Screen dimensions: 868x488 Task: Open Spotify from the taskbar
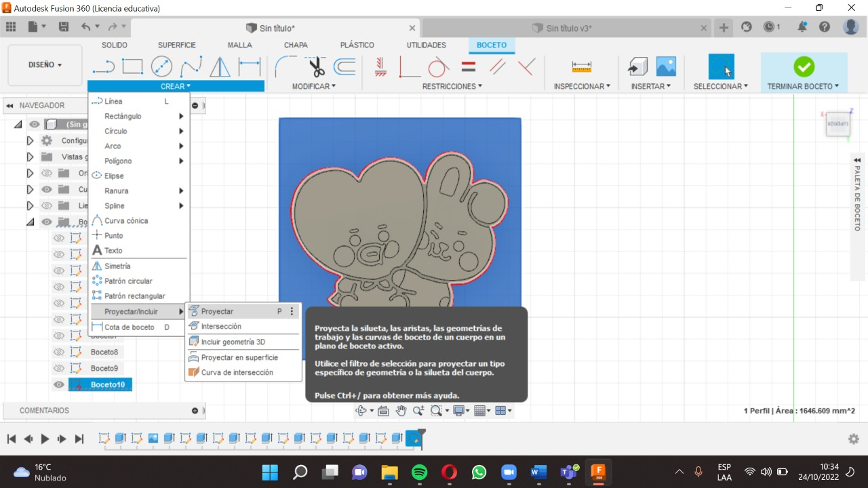pos(419,472)
